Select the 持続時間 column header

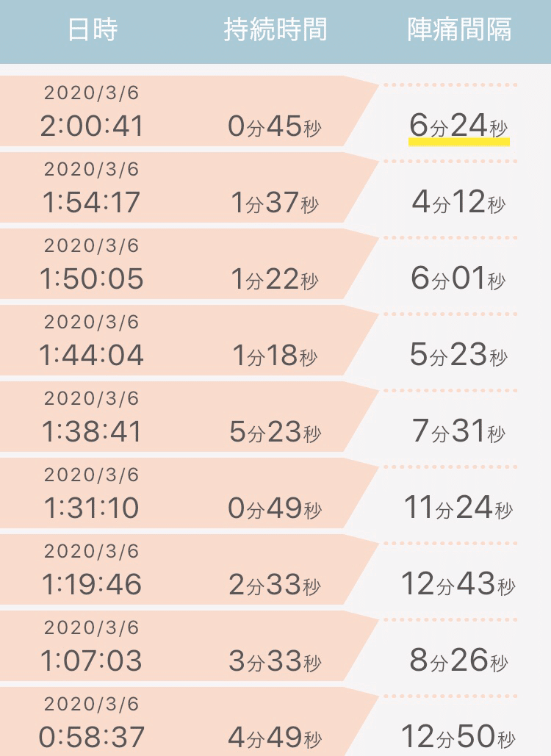275,29
